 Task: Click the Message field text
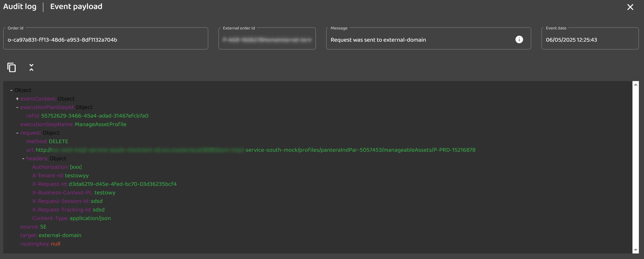[378, 40]
